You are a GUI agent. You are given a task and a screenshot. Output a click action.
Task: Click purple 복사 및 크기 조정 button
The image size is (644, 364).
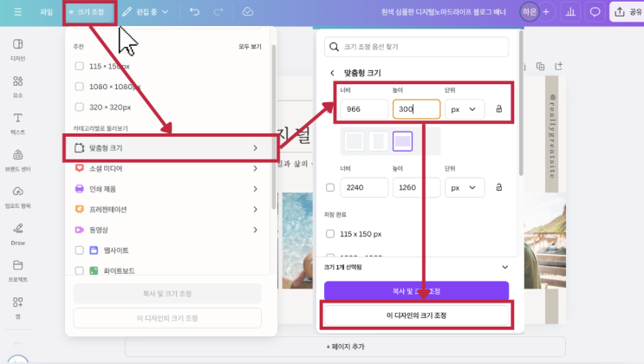[416, 291]
